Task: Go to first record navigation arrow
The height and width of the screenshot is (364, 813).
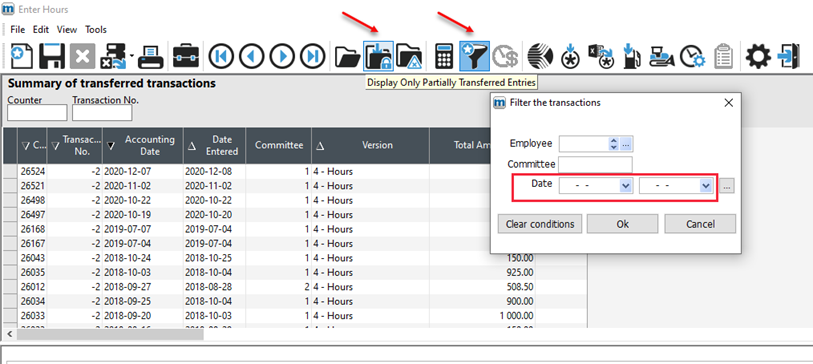Action: [x=221, y=56]
